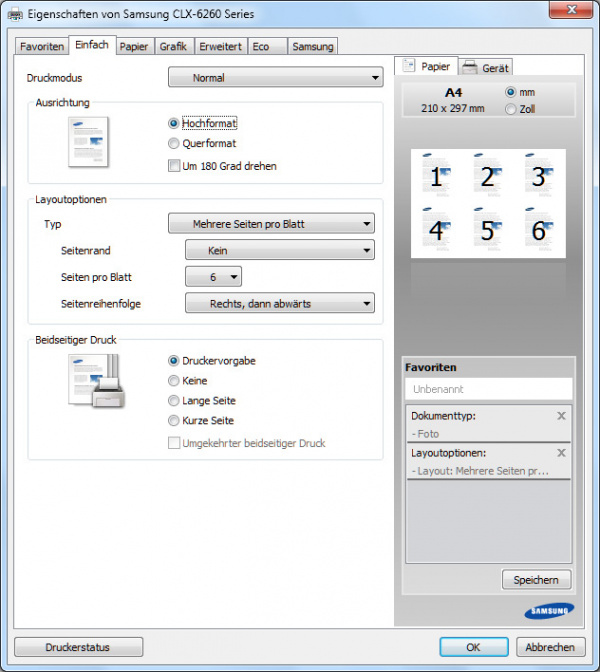Click the duplex printer illustration icon
The image size is (600, 672).
pos(95,381)
